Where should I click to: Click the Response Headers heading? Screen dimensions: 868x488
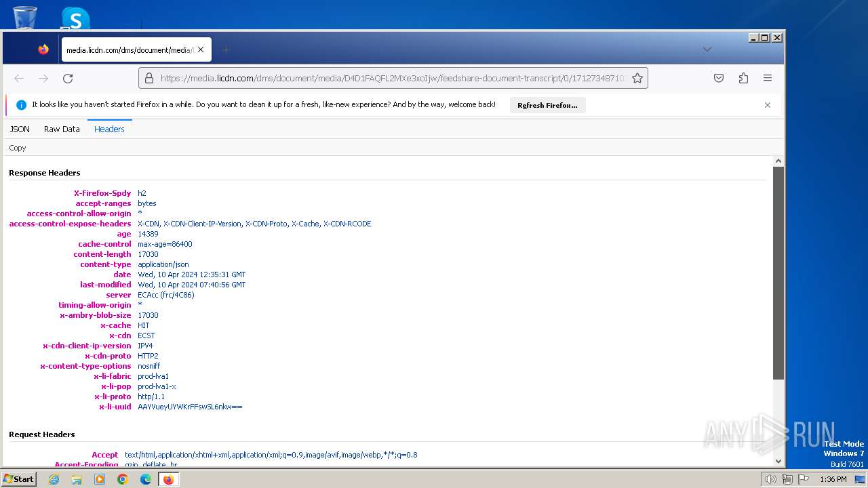45,173
